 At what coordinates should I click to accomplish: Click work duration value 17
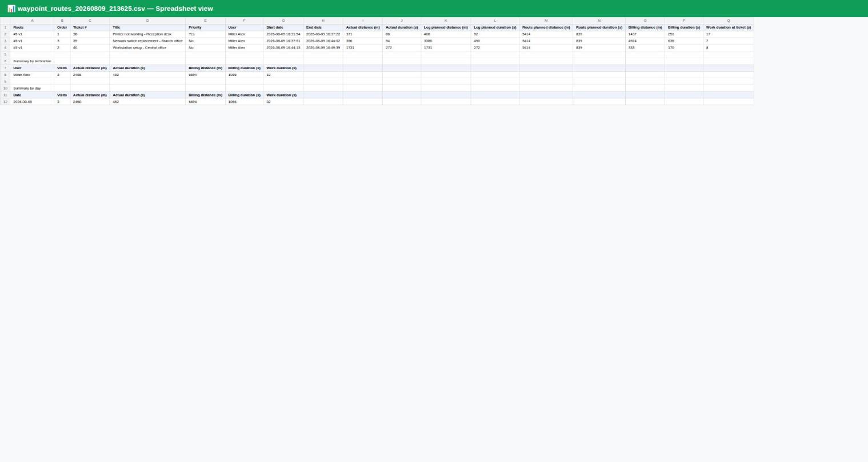(729, 34)
